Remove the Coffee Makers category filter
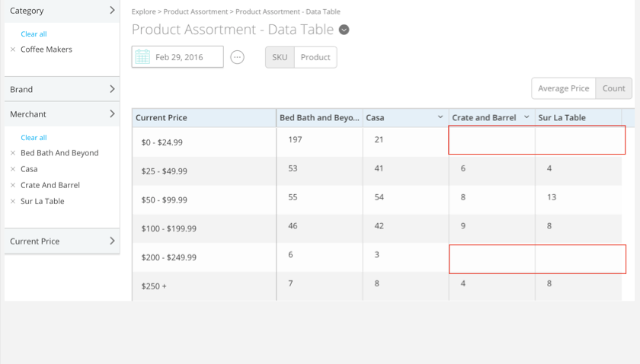The width and height of the screenshot is (640, 364). [x=13, y=49]
